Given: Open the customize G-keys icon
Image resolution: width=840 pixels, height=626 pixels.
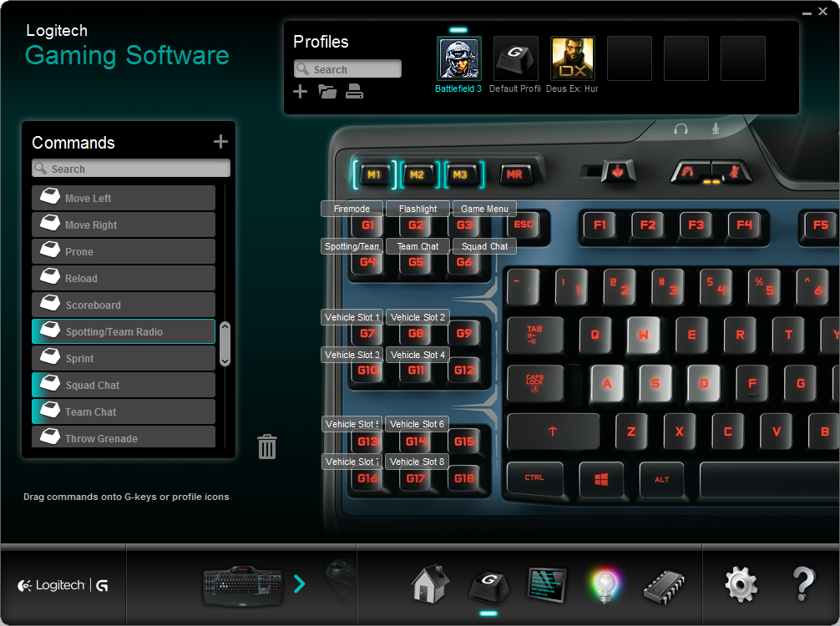Looking at the screenshot, I should pyautogui.click(x=488, y=586).
